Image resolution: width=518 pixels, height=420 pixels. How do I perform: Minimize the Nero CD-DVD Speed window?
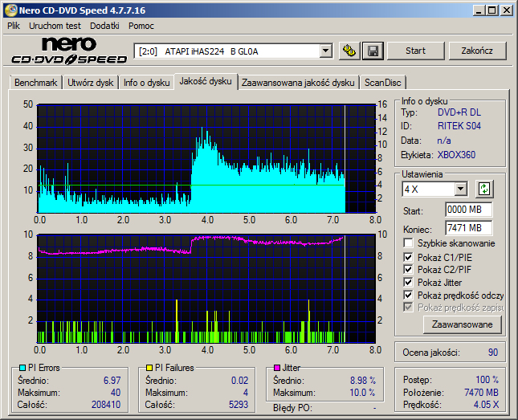coord(479,10)
